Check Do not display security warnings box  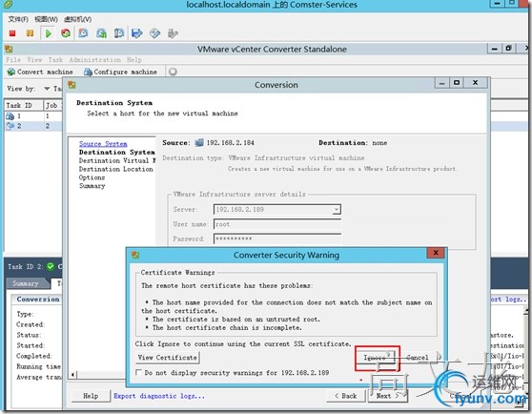138,372
